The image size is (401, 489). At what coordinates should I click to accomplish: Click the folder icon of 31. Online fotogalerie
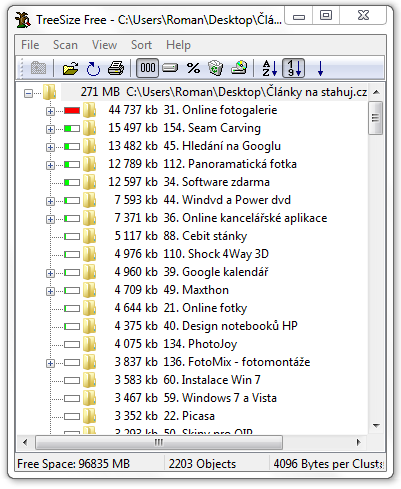tap(89, 110)
